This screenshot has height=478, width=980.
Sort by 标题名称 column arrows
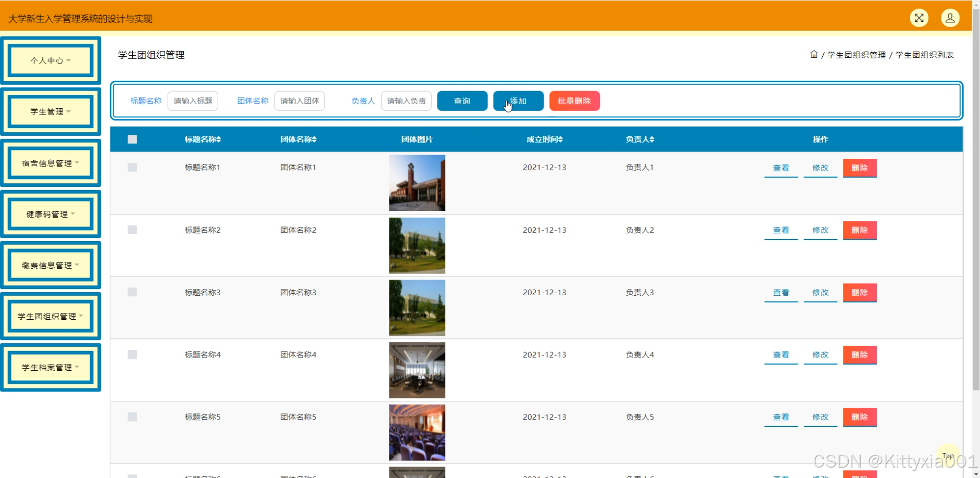(x=219, y=140)
